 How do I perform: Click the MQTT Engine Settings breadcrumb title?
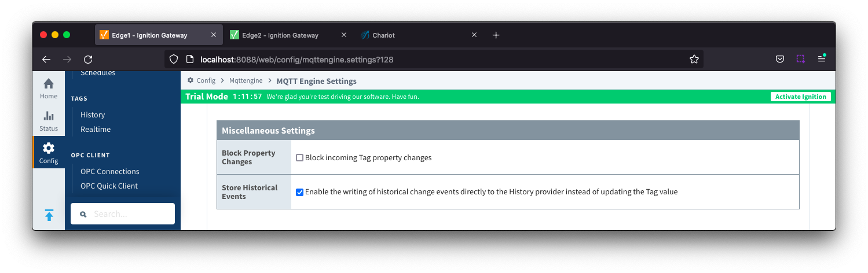[x=316, y=81]
